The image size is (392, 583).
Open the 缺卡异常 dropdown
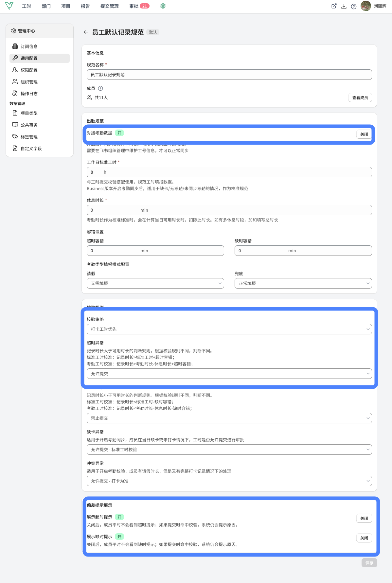(x=229, y=450)
